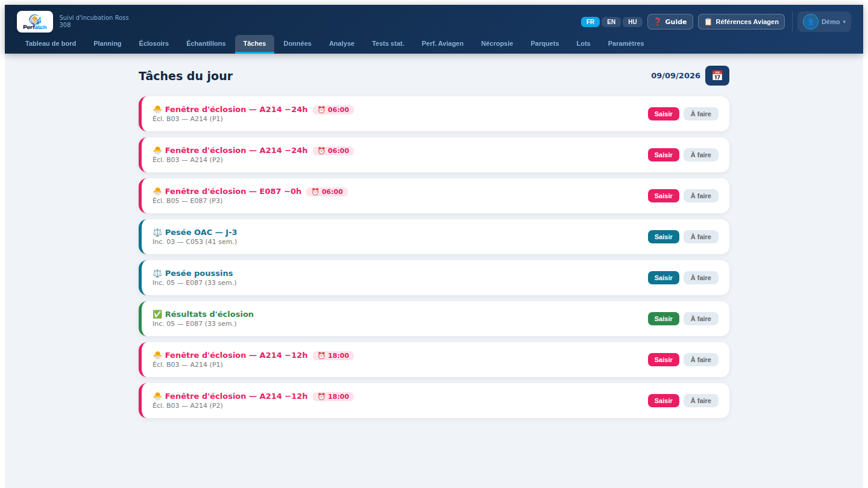
Task: Open the Échantillons tab
Action: coord(206,43)
